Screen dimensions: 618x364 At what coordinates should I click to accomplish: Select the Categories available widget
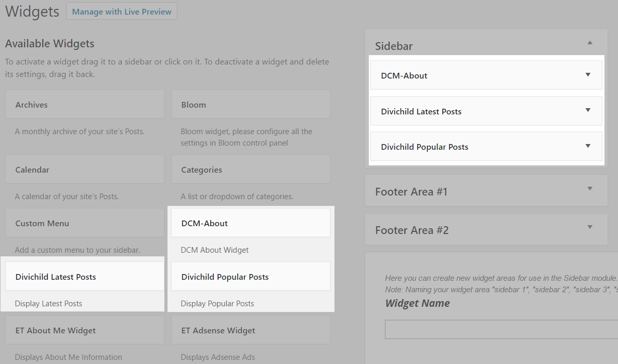tap(250, 170)
